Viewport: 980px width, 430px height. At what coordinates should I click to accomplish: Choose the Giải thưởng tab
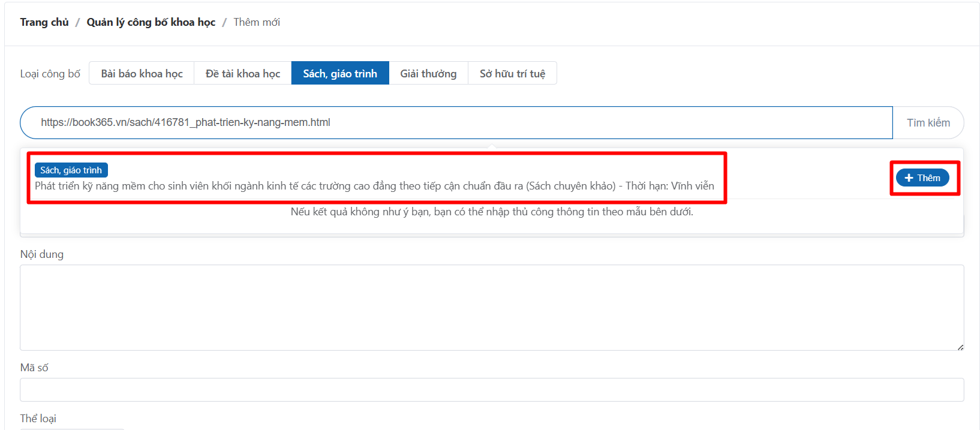pos(428,74)
